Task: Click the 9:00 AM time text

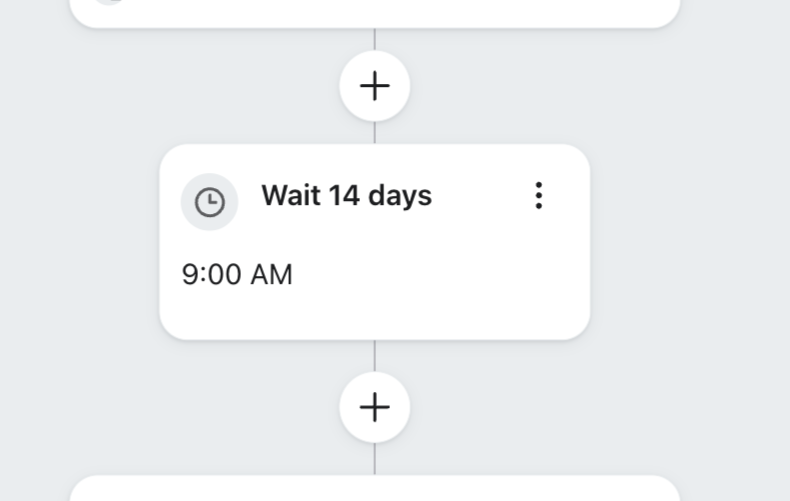Action: (237, 274)
